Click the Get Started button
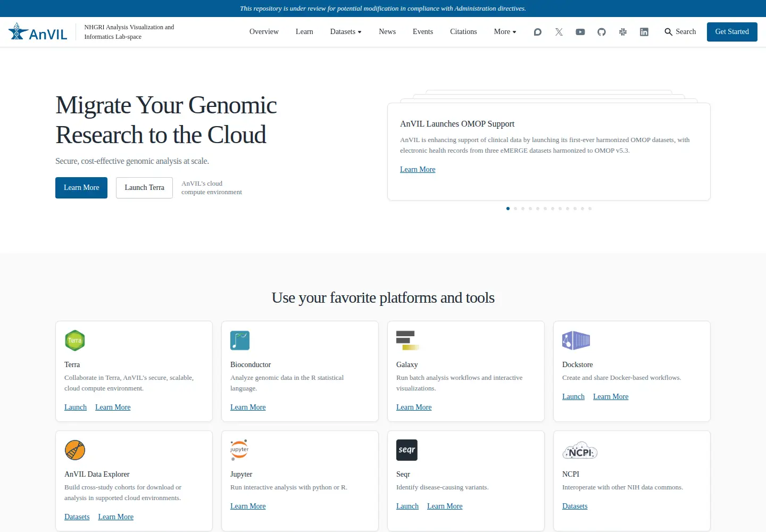Image resolution: width=766 pixels, height=532 pixels. [x=732, y=32]
